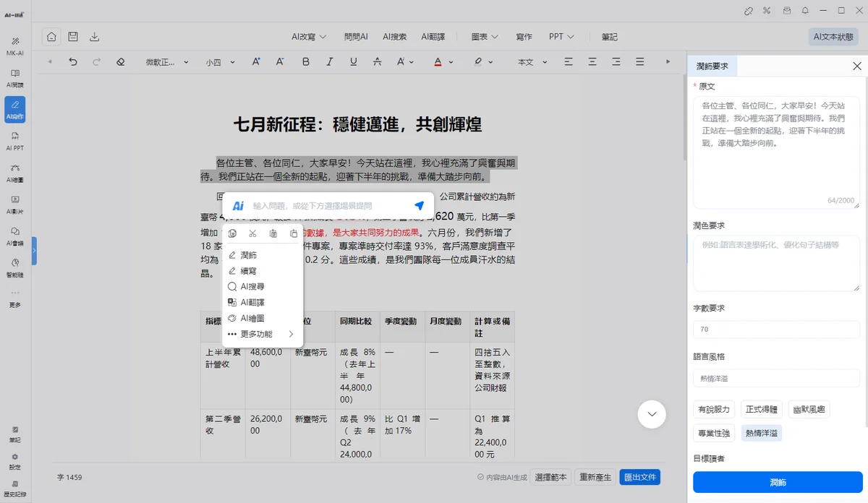
Task: Open AI PPT in the left sidebar
Action: click(14, 140)
